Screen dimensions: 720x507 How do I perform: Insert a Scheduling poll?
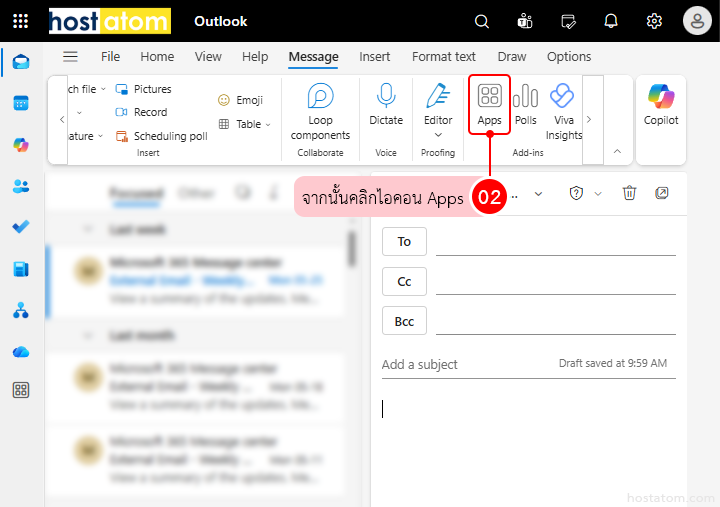coord(162,136)
